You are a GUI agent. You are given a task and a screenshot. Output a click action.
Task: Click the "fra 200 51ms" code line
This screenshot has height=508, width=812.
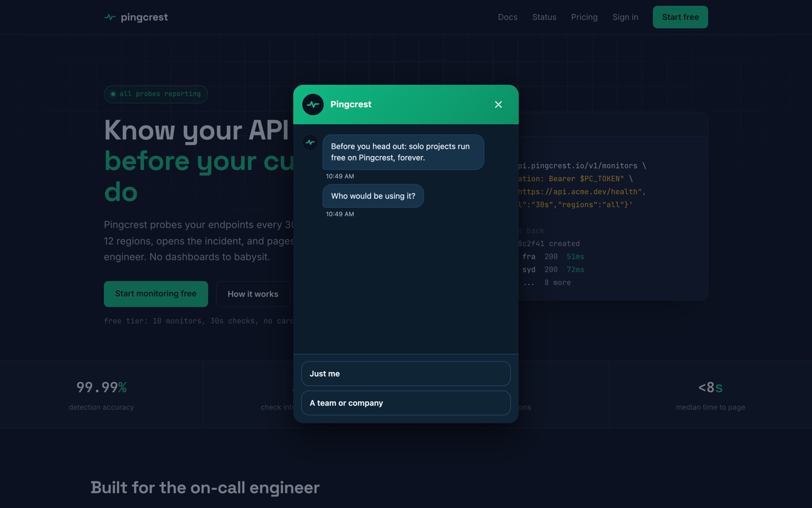pyautogui.click(x=553, y=257)
